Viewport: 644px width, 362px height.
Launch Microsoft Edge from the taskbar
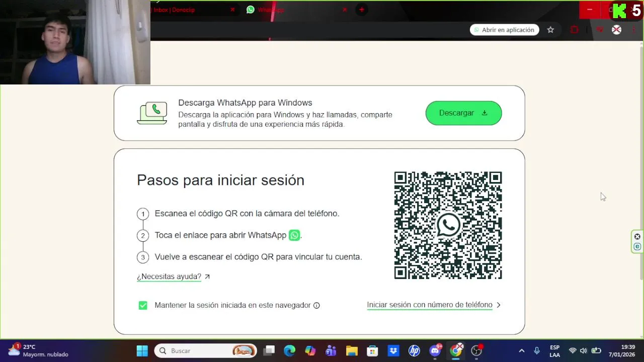[x=289, y=350]
